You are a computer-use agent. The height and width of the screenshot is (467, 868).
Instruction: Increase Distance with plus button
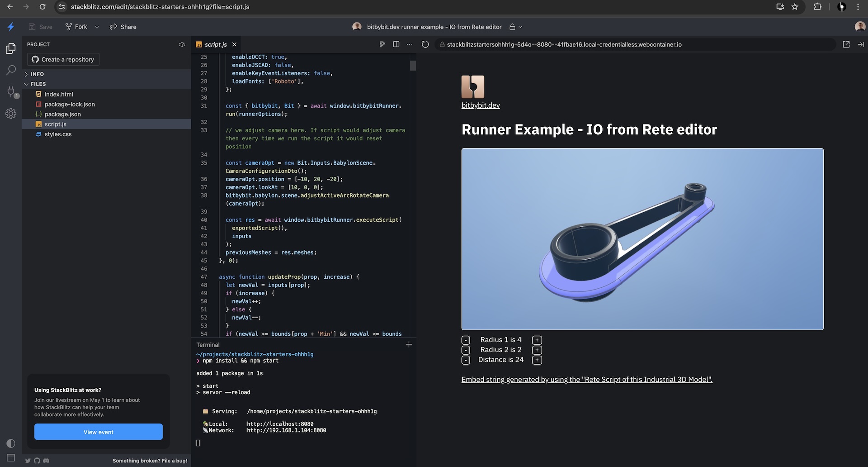(x=537, y=360)
